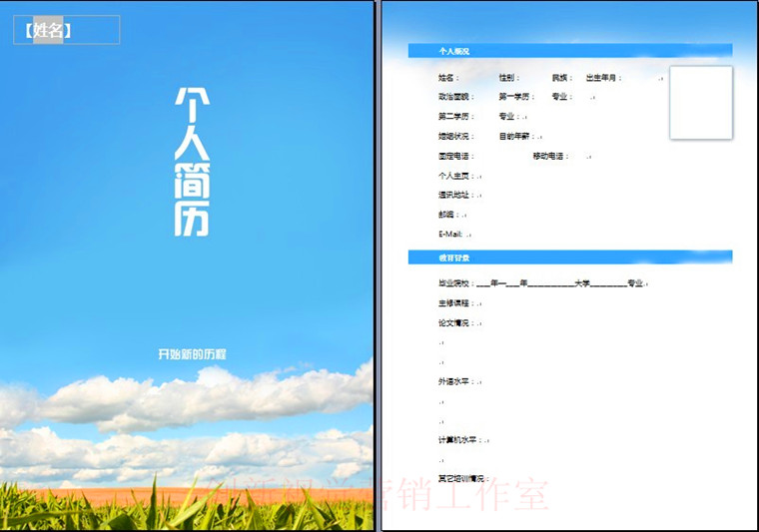Select the 婚姻状况 field
Viewport: 759px width, 532px height.
coord(455,137)
